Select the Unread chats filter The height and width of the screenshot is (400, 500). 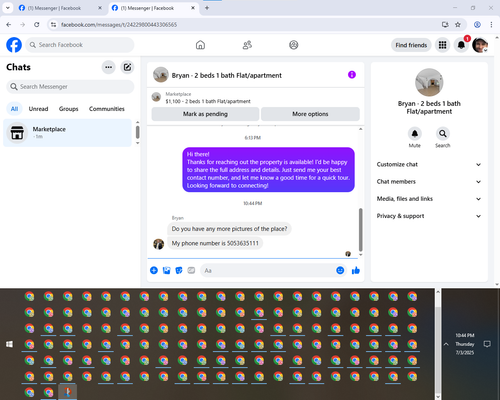[38, 109]
